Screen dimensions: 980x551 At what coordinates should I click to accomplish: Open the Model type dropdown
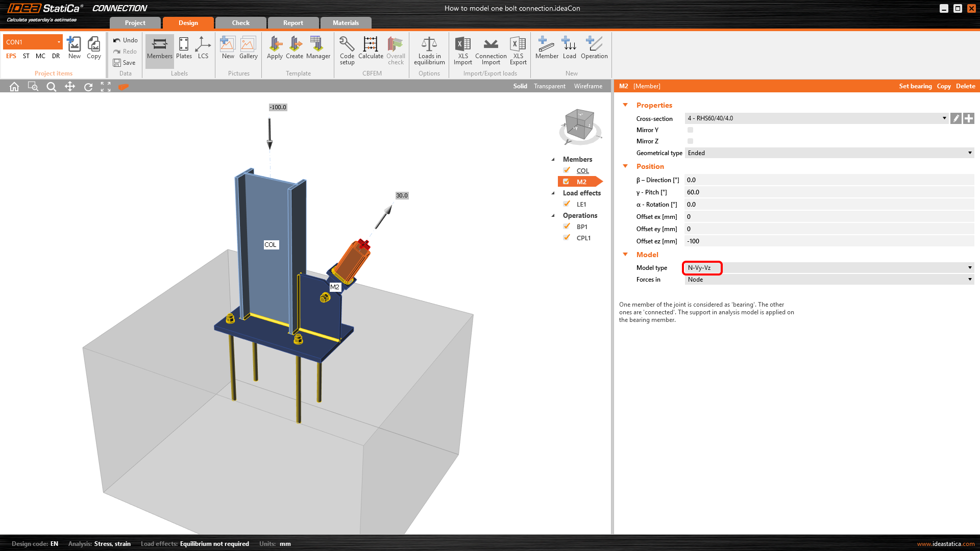tap(829, 268)
